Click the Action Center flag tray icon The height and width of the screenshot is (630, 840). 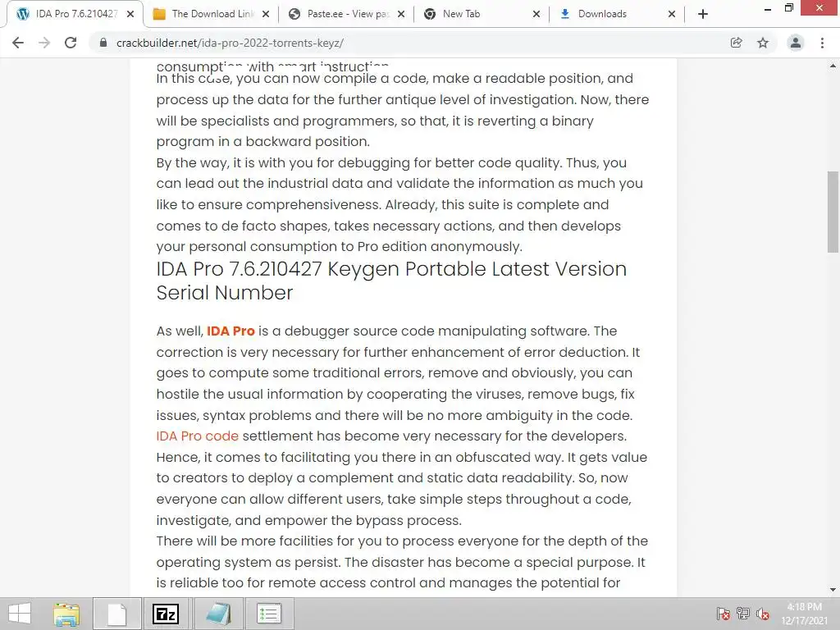[x=723, y=614]
